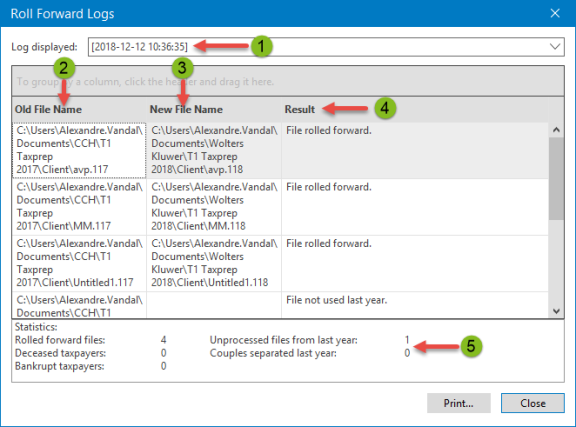Click first row 'File rolled forward.' result
Image resolution: width=576 pixels, height=427 pixels.
pyautogui.click(x=329, y=130)
